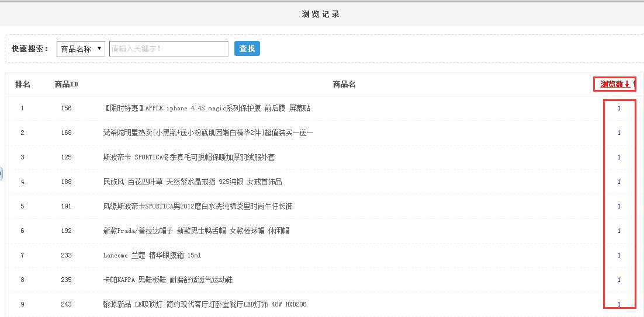Click the 商品ID column header
644x317 pixels.
coord(67,84)
